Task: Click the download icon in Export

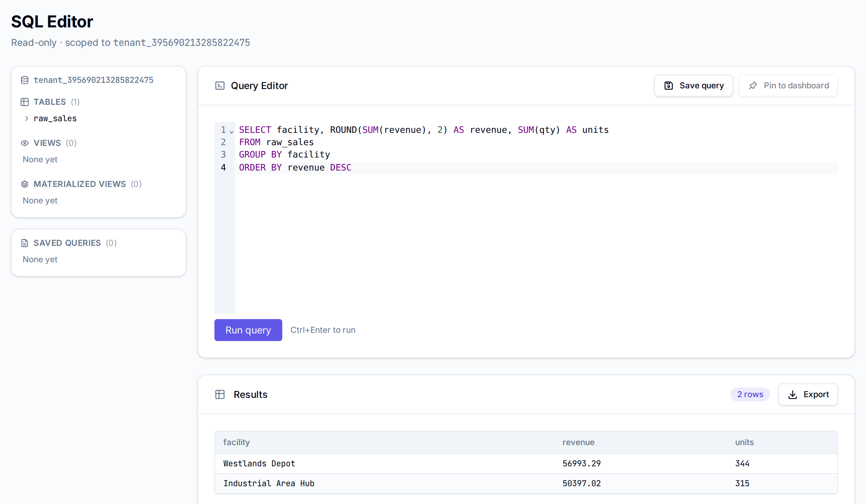Action: coord(792,394)
